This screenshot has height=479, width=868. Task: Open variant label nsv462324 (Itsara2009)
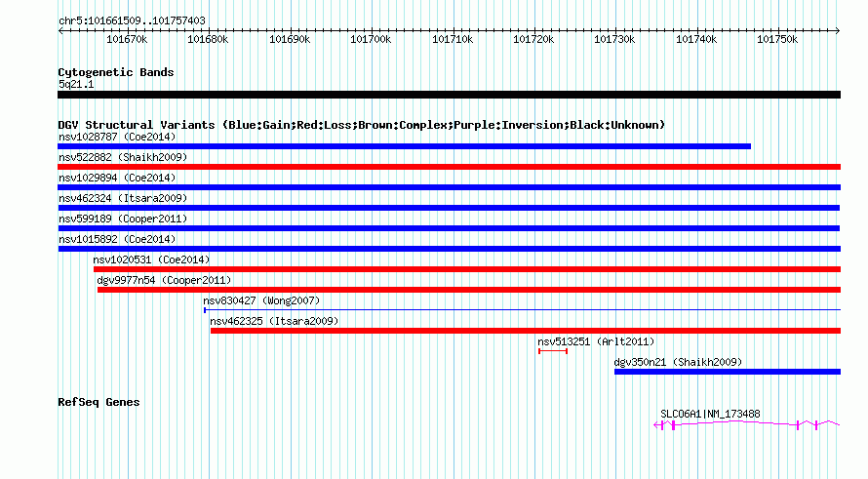[x=123, y=198]
